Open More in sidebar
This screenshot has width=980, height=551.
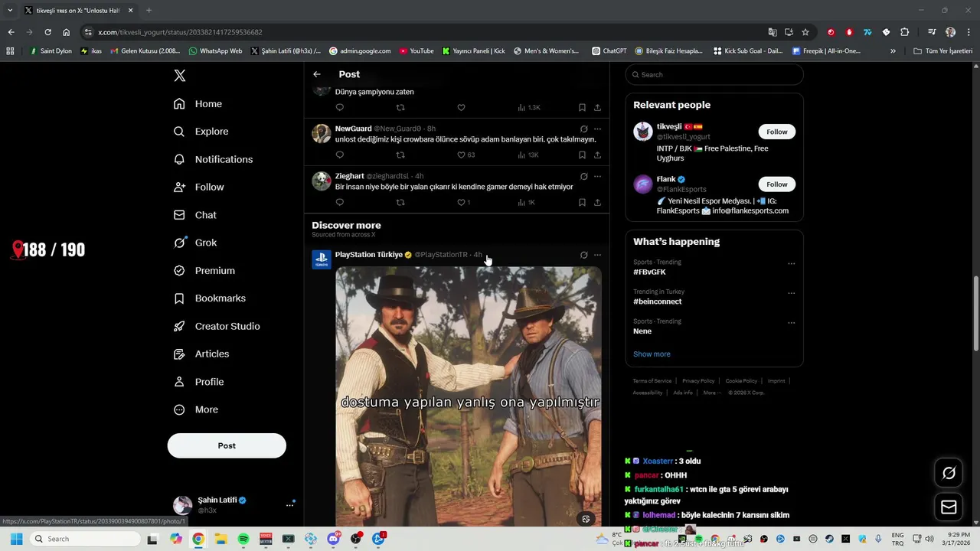click(196, 409)
